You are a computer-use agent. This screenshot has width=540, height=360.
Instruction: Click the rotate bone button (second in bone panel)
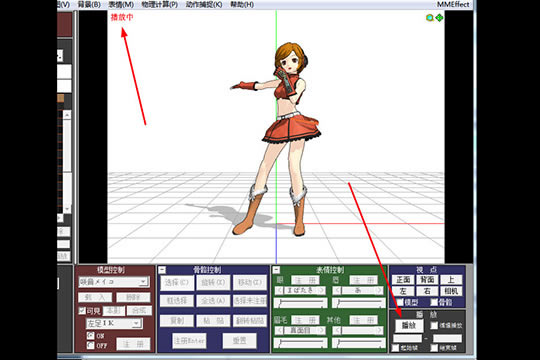(213, 282)
